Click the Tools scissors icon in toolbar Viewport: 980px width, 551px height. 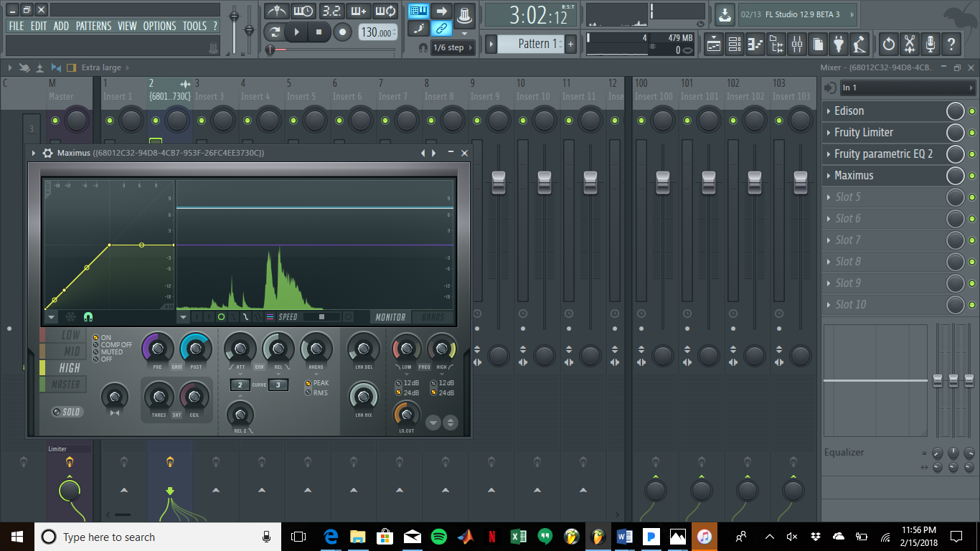point(910,44)
